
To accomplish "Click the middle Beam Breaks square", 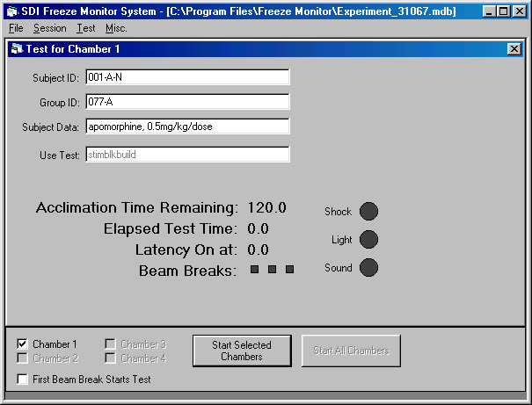I will click(272, 270).
